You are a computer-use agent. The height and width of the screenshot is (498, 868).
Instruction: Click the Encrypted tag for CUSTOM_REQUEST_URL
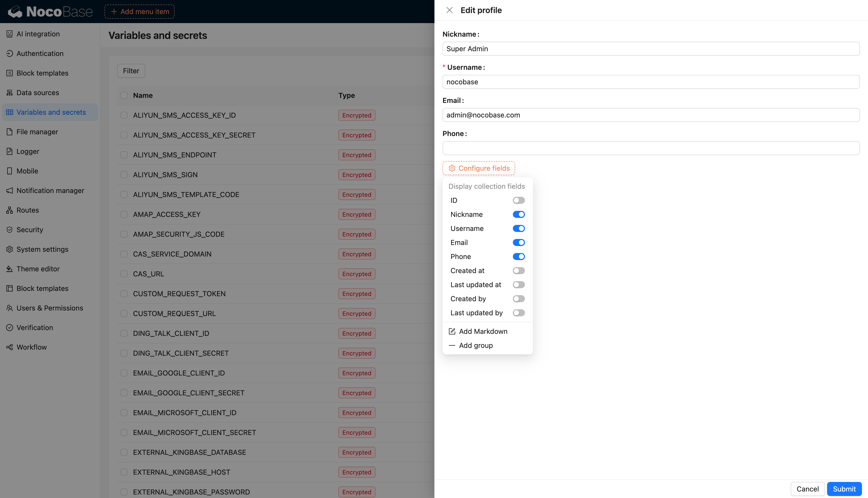(356, 314)
